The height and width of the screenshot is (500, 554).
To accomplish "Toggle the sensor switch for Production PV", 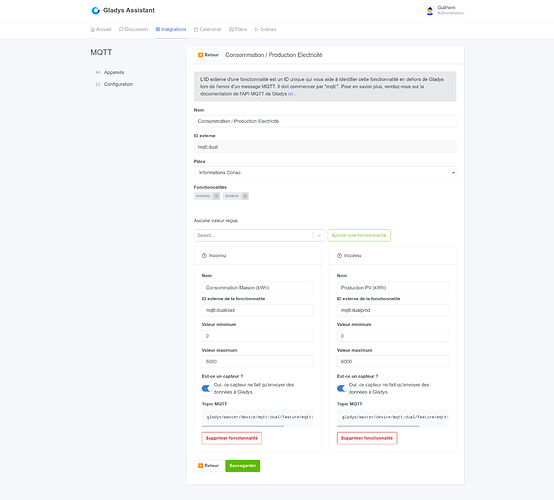I will [x=342, y=388].
